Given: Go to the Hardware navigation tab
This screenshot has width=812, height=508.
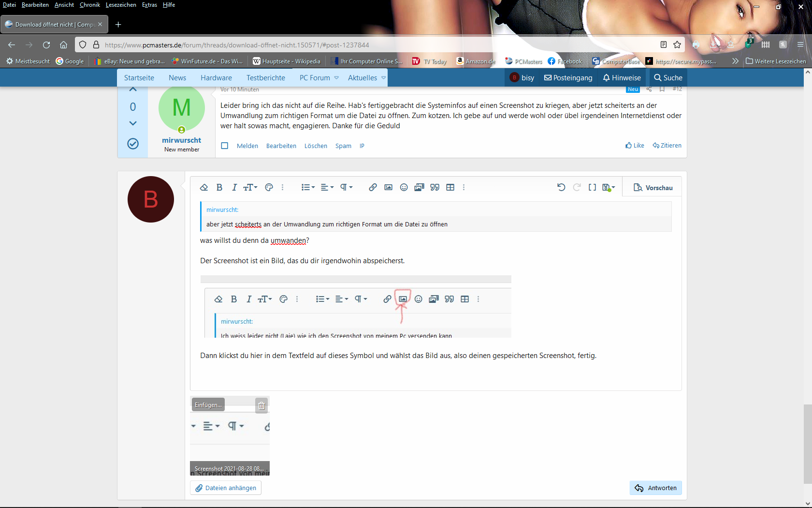Looking at the screenshot, I should tap(216, 78).
